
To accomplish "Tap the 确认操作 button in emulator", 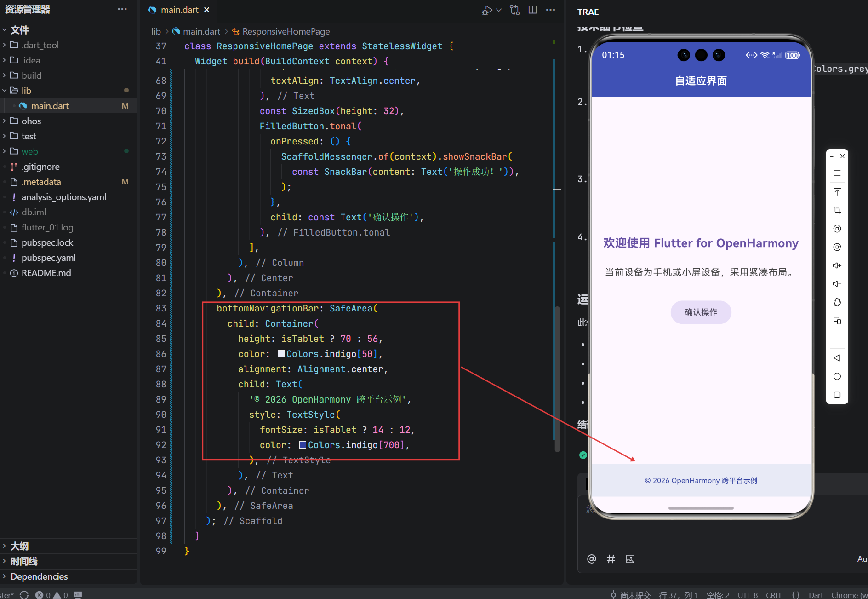I will pos(701,312).
